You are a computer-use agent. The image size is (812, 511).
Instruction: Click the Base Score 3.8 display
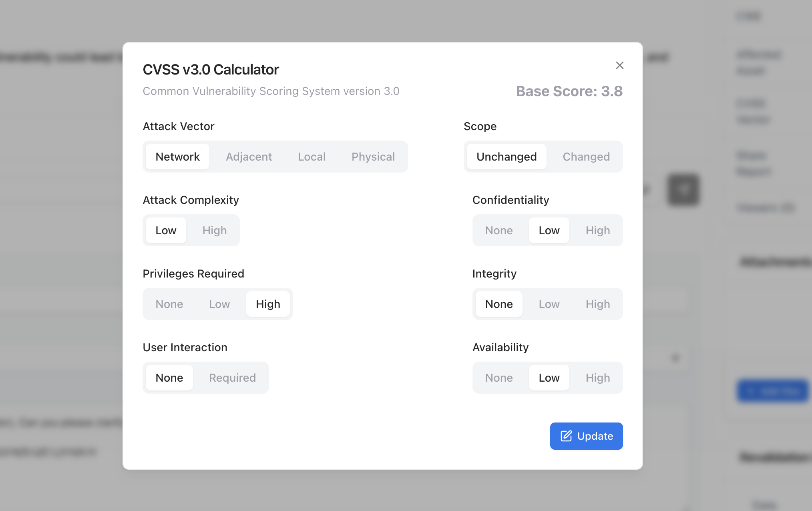pos(570,91)
